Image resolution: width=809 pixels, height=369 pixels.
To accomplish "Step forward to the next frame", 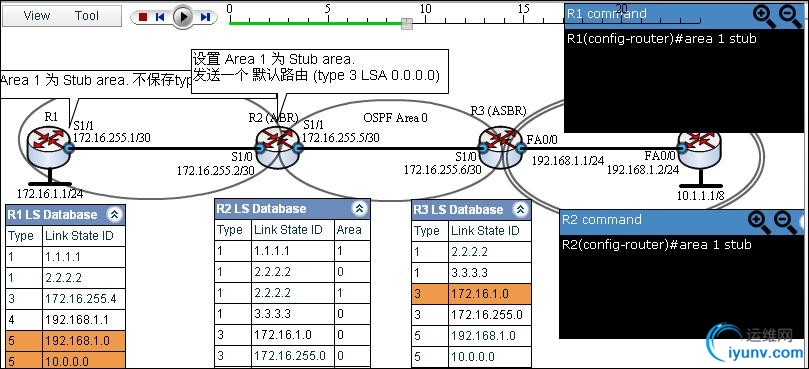I will coord(205,17).
